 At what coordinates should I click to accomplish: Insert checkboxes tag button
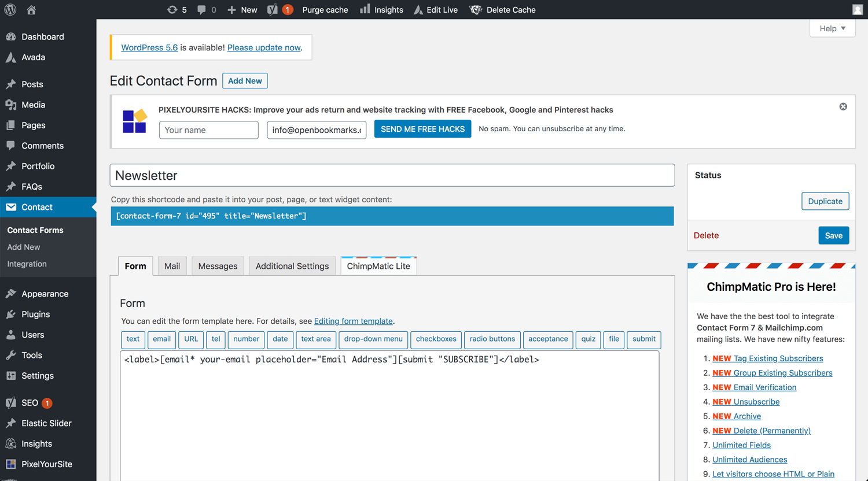(436, 339)
